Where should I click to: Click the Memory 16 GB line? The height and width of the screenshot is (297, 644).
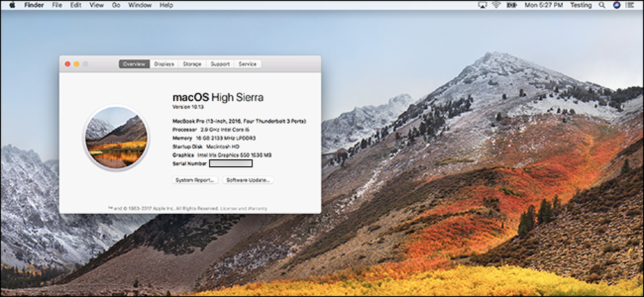click(x=214, y=138)
